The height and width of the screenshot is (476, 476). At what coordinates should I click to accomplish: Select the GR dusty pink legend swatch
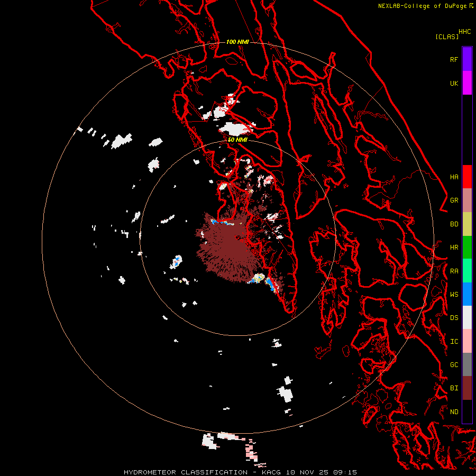click(x=467, y=200)
